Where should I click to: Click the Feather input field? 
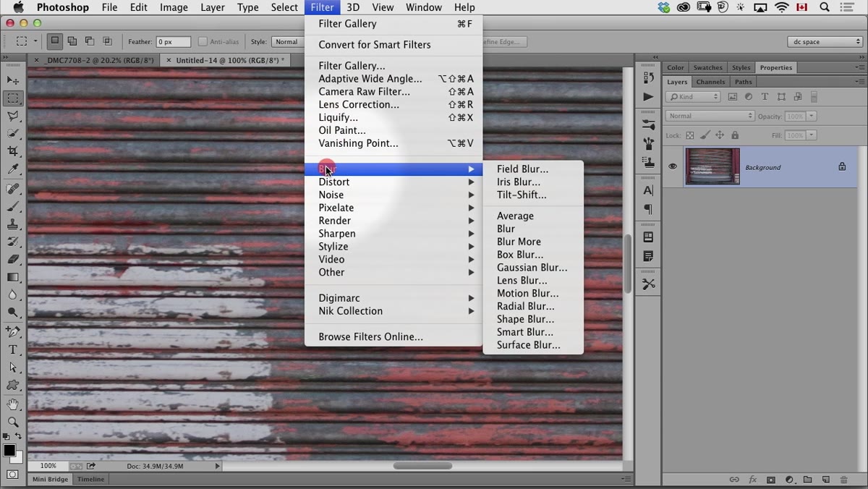174,42
